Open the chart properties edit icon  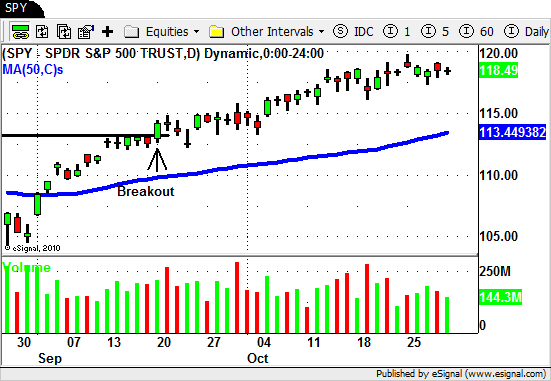point(86,32)
